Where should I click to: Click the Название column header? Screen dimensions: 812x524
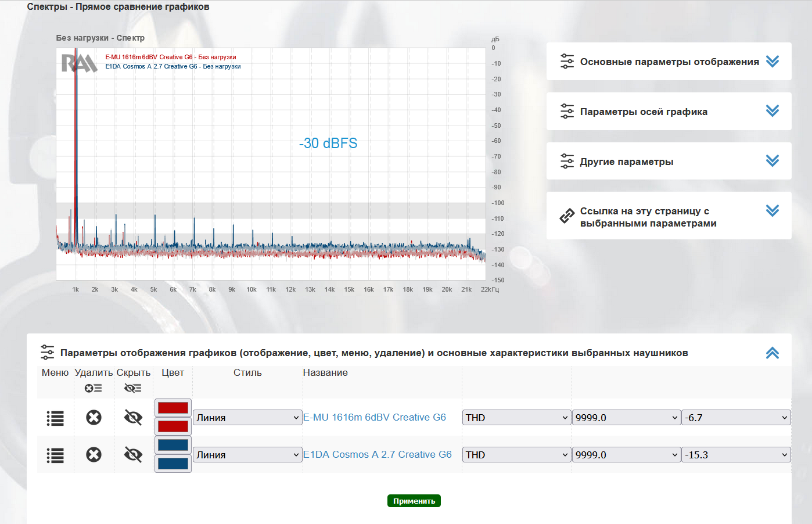coord(325,372)
